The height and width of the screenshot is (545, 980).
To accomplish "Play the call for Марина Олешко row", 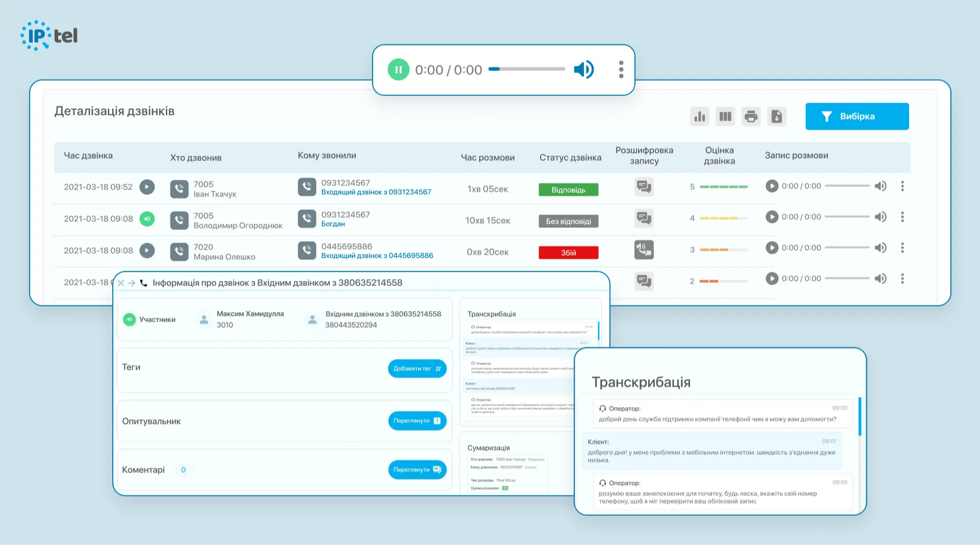I will coord(147,250).
